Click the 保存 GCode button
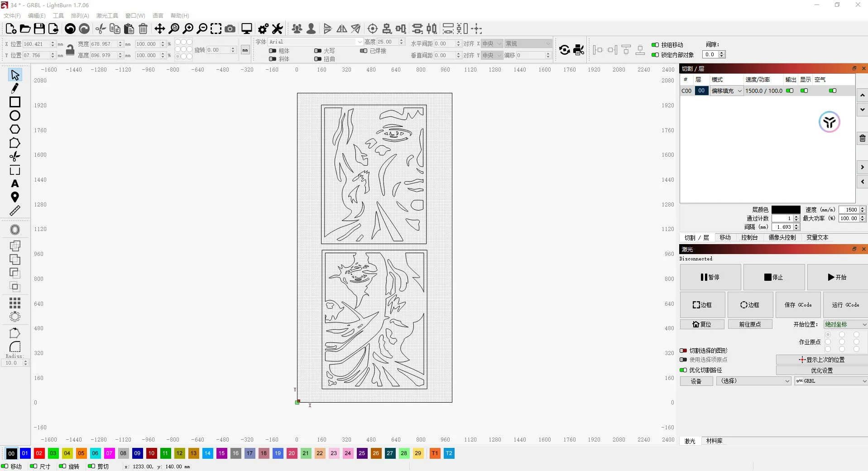This screenshot has width=868, height=471. (798, 305)
